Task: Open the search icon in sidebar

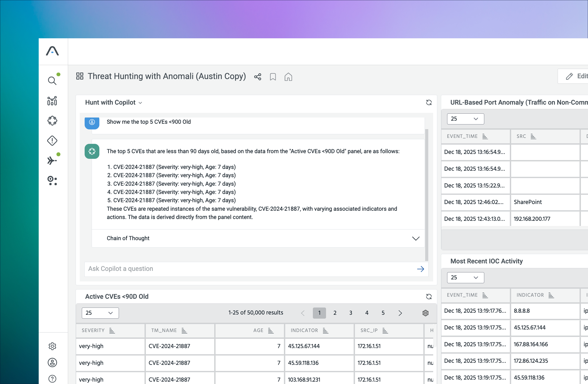Action: pos(52,80)
